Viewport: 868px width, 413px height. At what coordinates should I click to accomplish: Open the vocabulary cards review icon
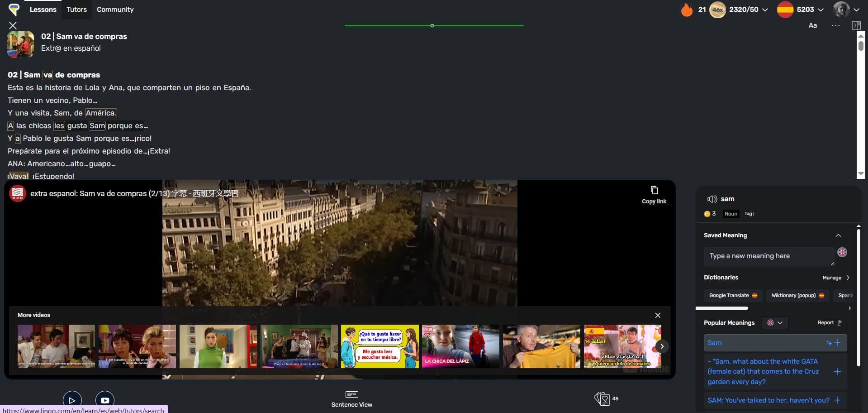pos(602,399)
